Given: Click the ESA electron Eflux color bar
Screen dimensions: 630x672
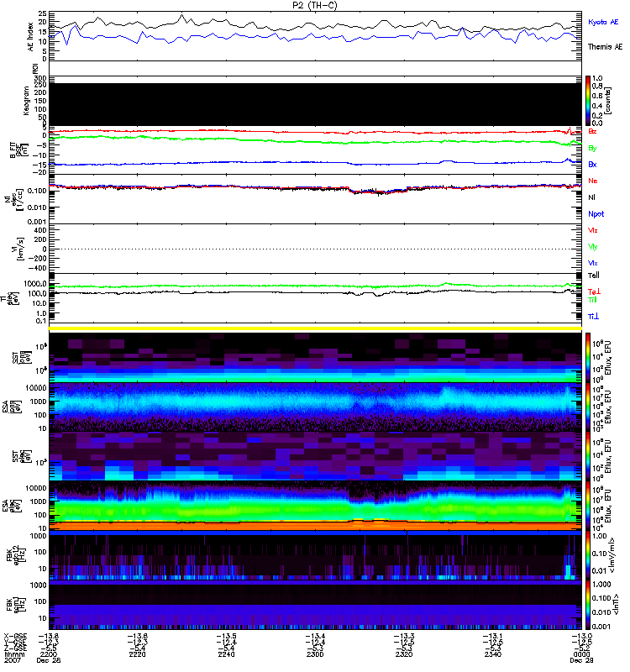Looking at the screenshot, I should click(x=587, y=506).
